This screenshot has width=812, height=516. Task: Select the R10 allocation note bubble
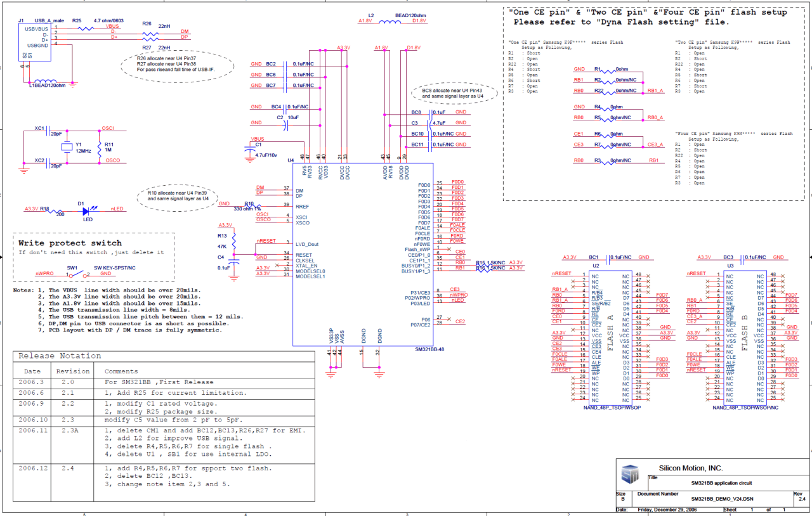click(177, 195)
